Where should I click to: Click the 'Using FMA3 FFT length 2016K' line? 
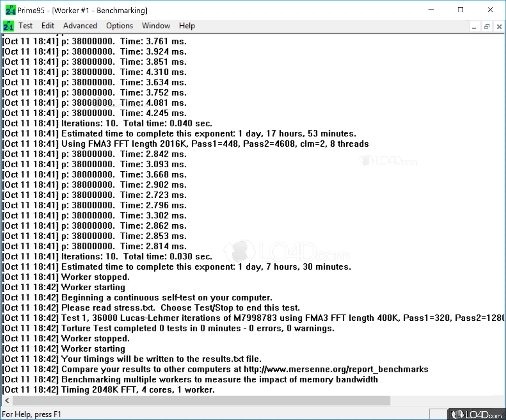[x=185, y=144]
